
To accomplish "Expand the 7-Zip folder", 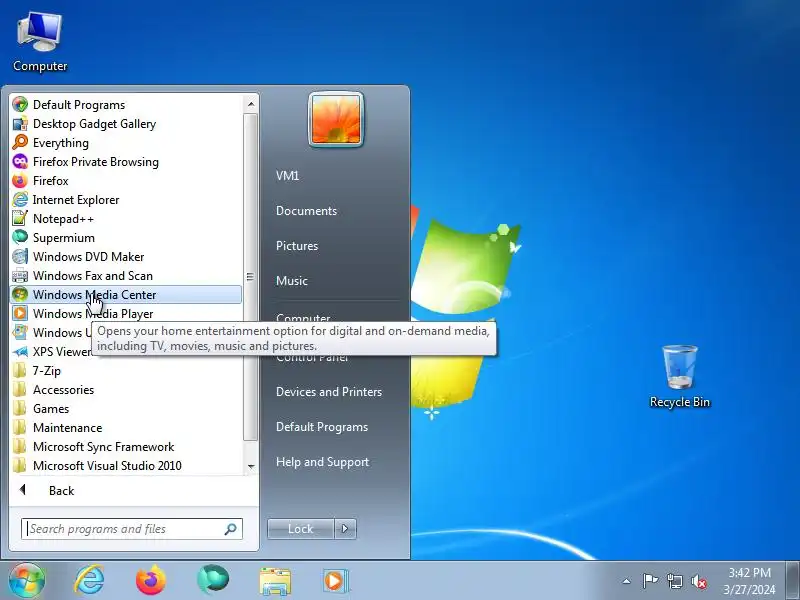I will click(x=126, y=370).
